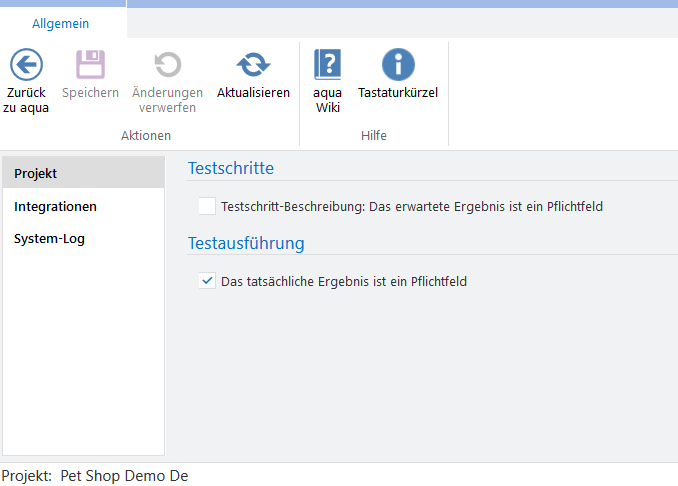Click the 'Projekt:' label in the status bar

[x=27, y=476]
